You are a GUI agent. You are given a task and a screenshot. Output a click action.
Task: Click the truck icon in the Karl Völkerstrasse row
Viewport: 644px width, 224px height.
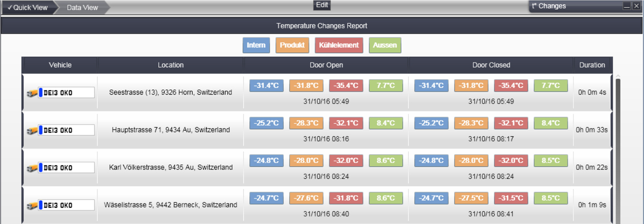[x=32, y=168]
